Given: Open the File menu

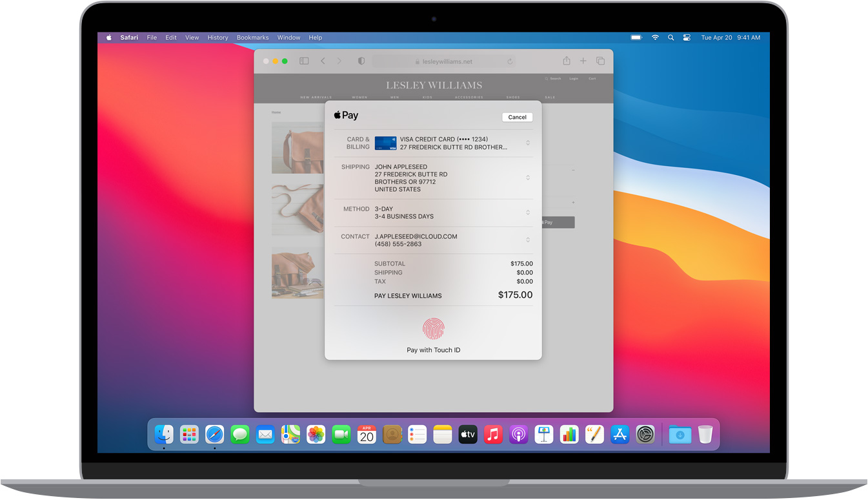Looking at the screenshot, I should pyautogui.click(x=152, y=37).
